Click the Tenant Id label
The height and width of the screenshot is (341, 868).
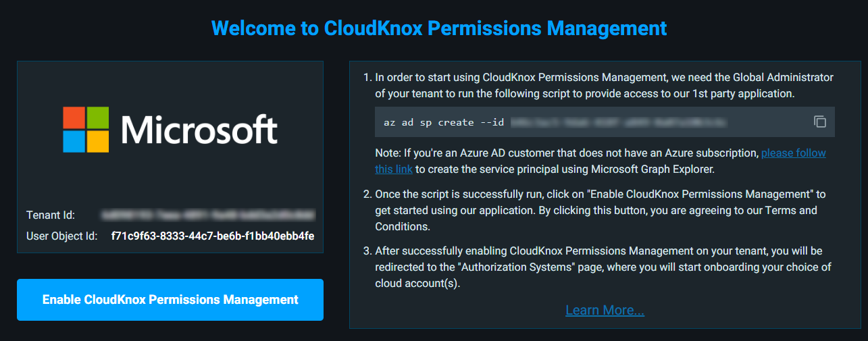(x=51, y=215)
